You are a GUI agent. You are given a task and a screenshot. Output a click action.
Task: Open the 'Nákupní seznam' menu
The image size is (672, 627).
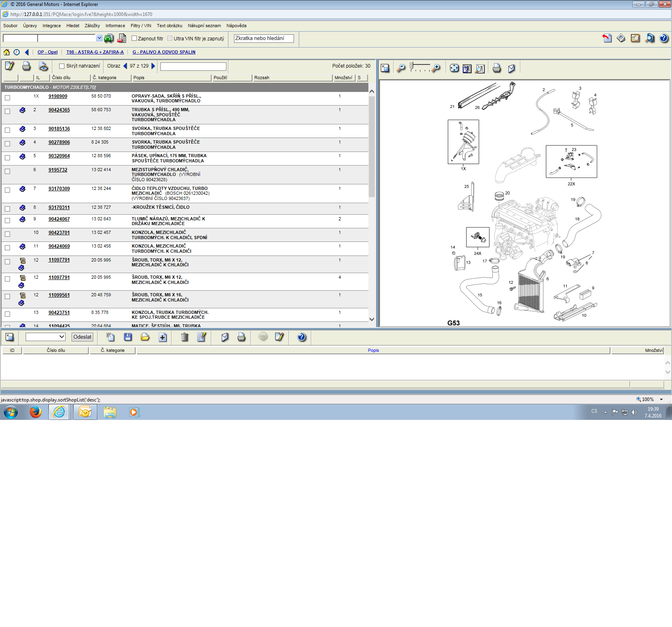204,26
